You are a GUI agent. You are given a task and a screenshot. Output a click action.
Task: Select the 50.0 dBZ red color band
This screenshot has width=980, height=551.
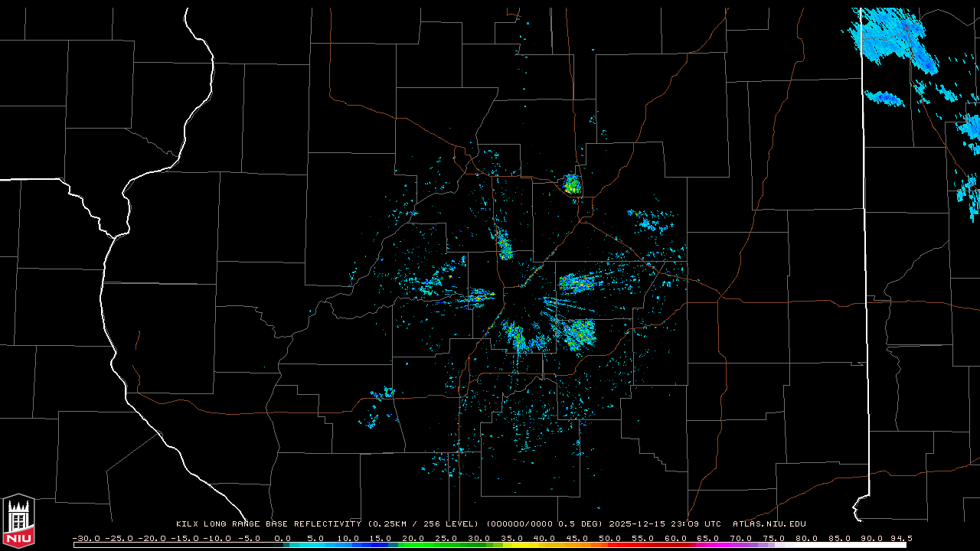609,545
